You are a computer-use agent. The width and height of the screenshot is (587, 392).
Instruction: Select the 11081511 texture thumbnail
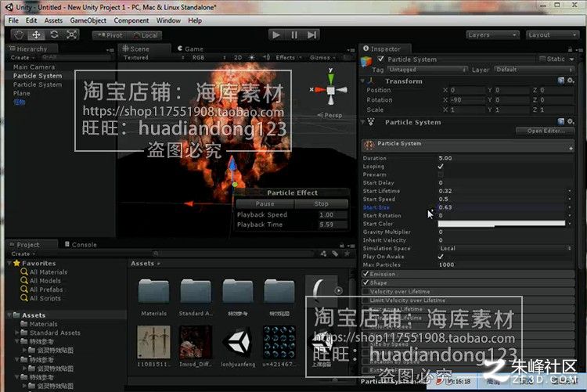point(153,341)
